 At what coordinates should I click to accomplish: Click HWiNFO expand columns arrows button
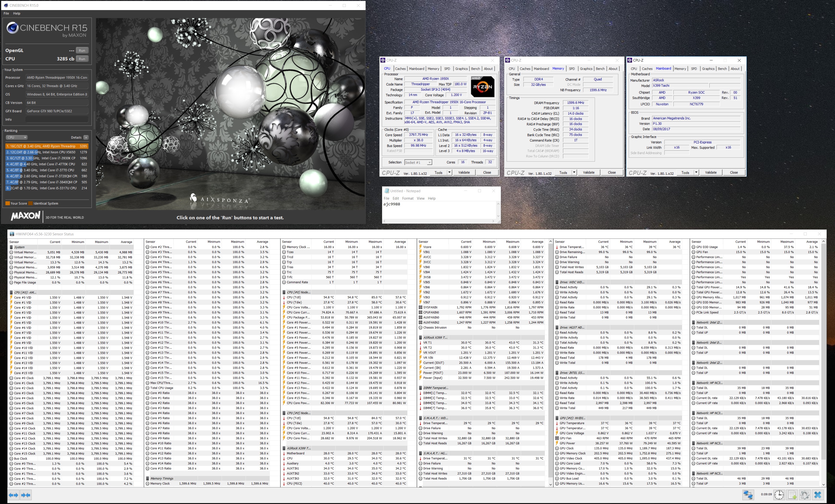[14, 495]
